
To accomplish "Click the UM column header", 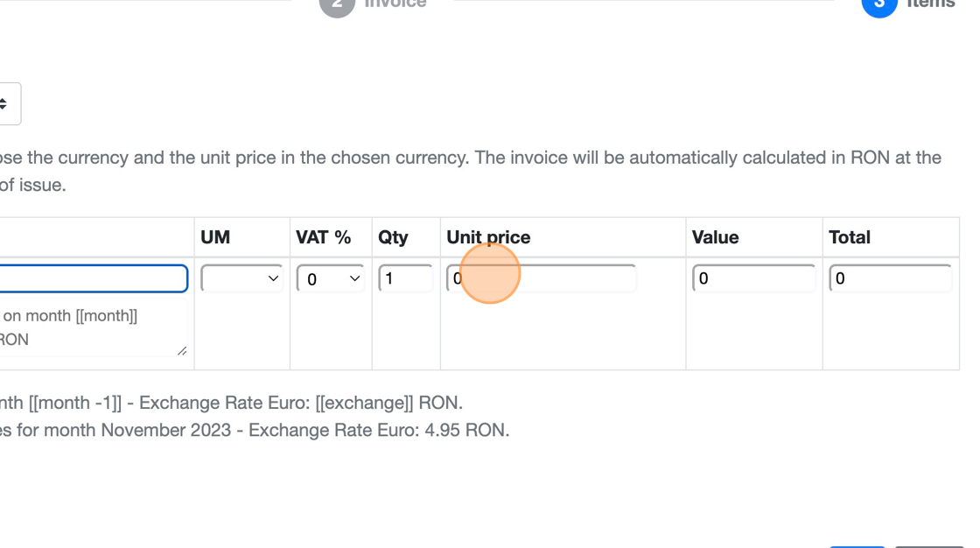I will click(x=215, y=237).
